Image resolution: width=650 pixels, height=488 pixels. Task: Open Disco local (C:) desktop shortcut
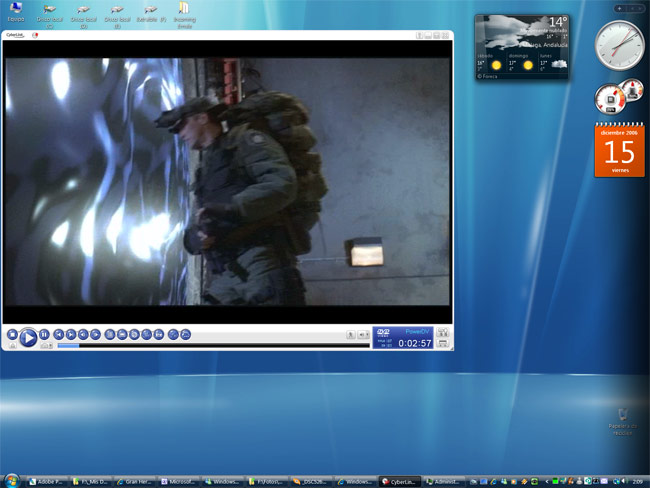49,17
